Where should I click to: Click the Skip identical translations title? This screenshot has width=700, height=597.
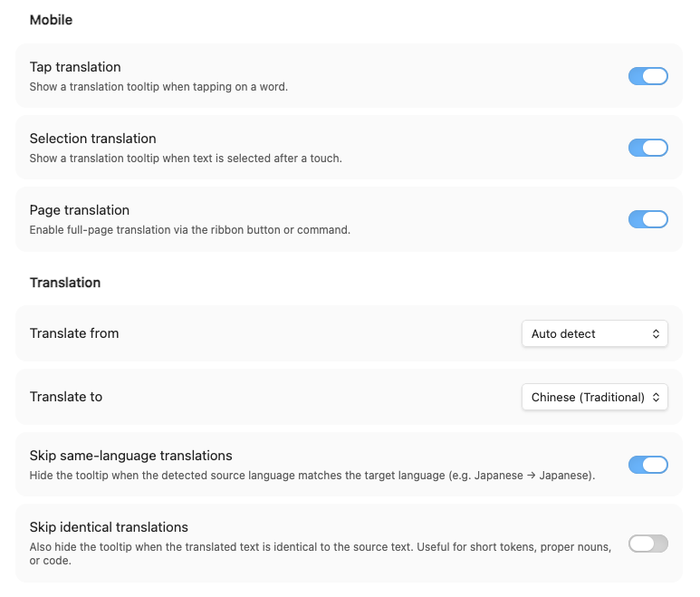tap(109, 527)
